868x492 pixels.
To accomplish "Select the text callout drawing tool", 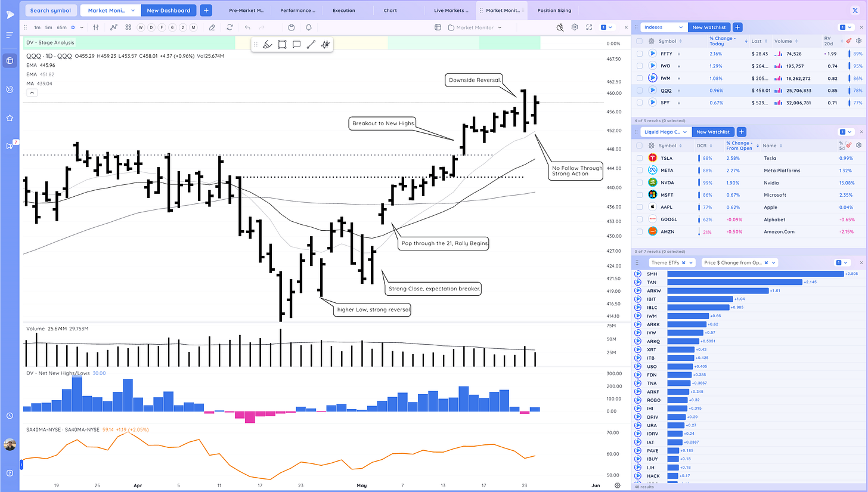I will coord(296,44).
